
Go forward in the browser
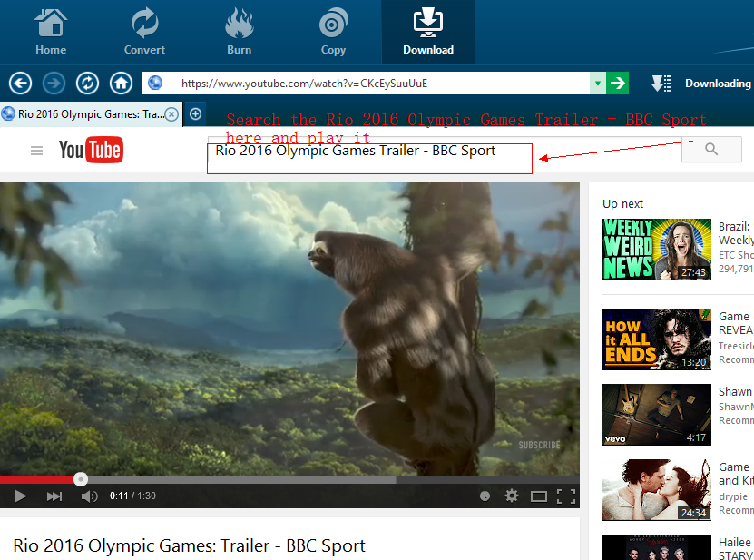(54, 84)
